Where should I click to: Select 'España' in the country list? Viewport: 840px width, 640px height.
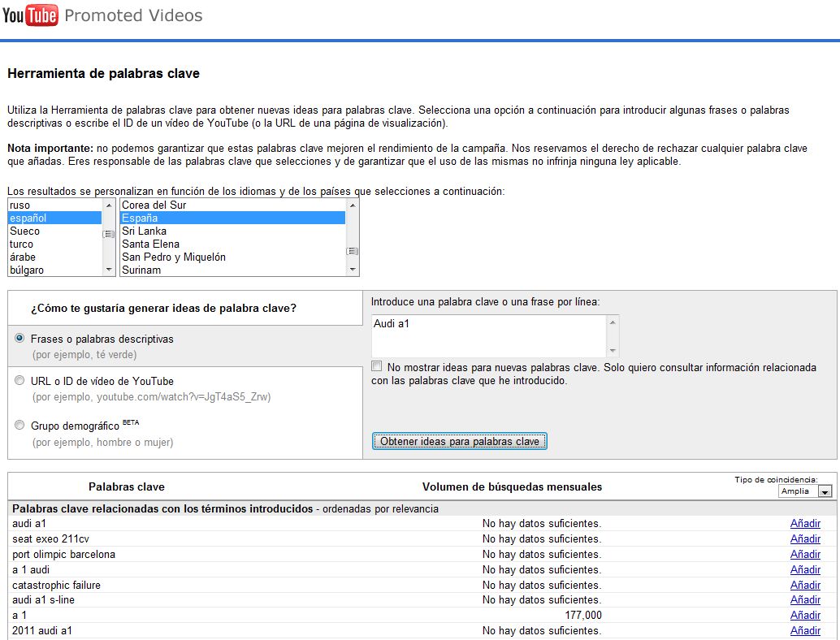[233, 218]
